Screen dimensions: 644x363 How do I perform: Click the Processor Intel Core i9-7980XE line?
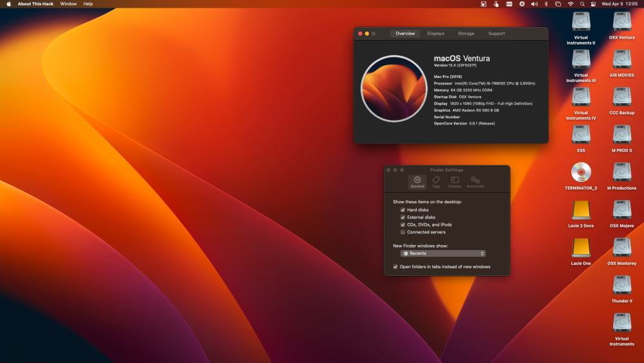click(484, 83)
